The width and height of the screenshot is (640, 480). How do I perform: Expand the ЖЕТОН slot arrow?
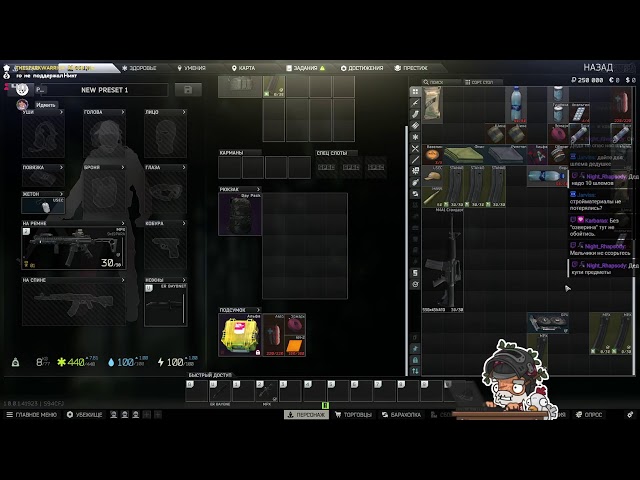(61, 194)
